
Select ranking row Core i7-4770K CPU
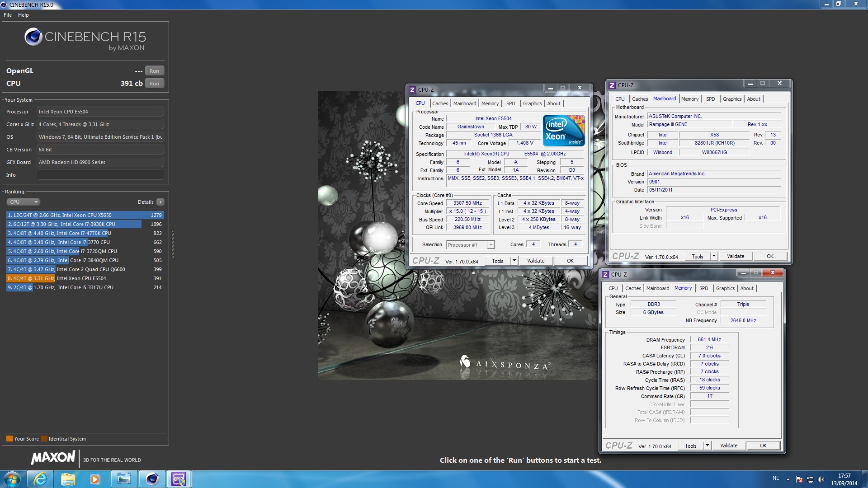[85, 233]
